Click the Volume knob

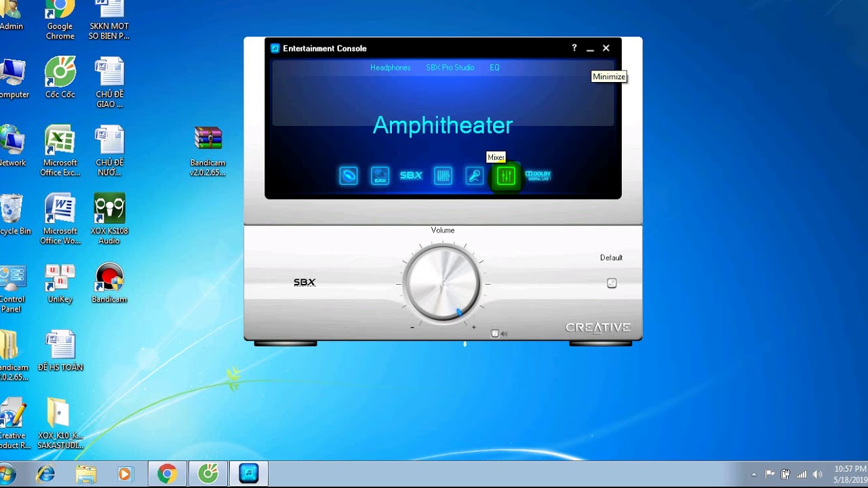(442, 283)
